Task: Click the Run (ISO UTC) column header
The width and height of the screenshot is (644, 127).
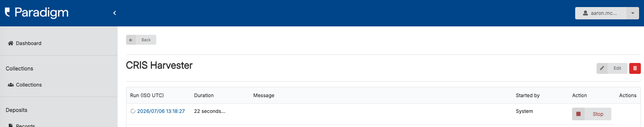Action: point(147,95)
